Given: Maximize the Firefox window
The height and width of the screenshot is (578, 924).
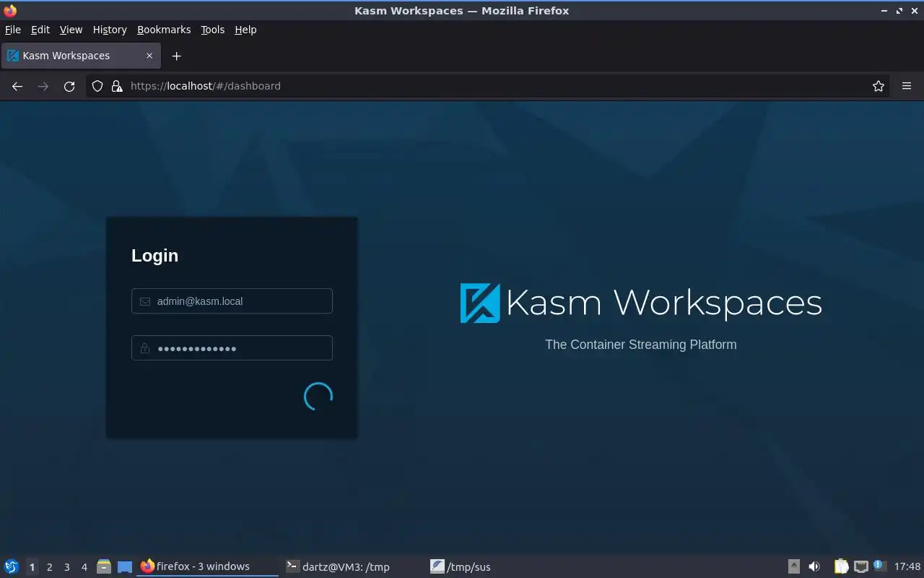Looking at the screenshot, I should [x=899, y=11].
